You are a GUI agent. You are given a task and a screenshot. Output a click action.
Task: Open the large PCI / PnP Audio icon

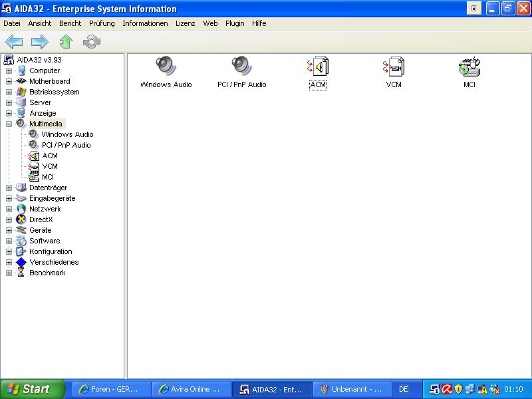(x=241, y=66)
